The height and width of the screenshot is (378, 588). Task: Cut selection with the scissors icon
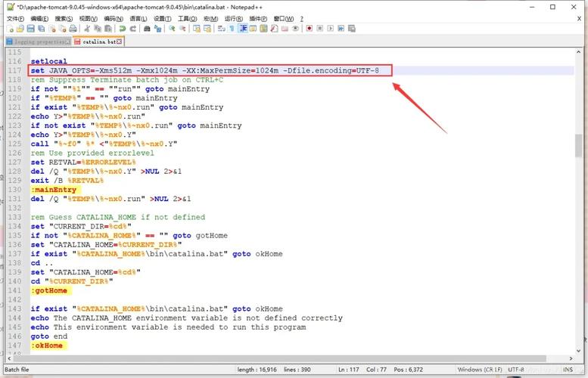point(87,29)
